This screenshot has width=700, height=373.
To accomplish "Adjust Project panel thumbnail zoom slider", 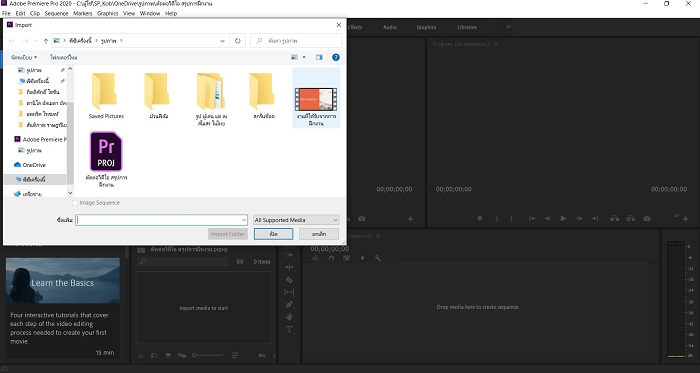I will (208, 356).
